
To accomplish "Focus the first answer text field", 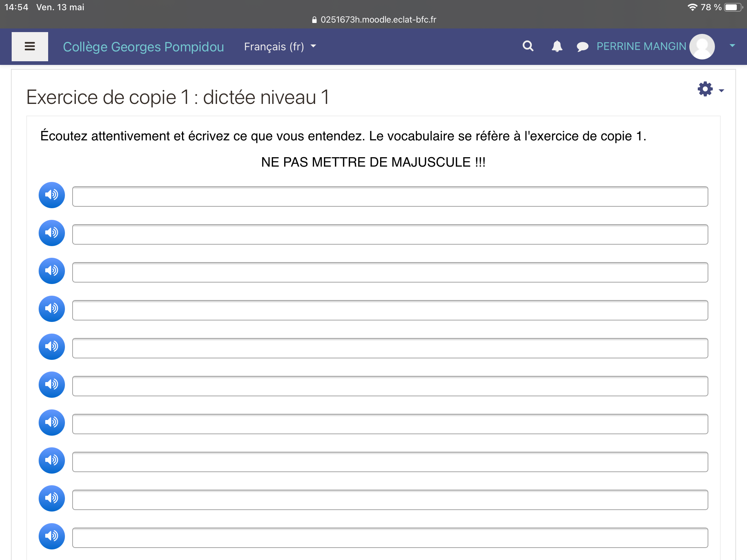I will (x=390, y=197).
